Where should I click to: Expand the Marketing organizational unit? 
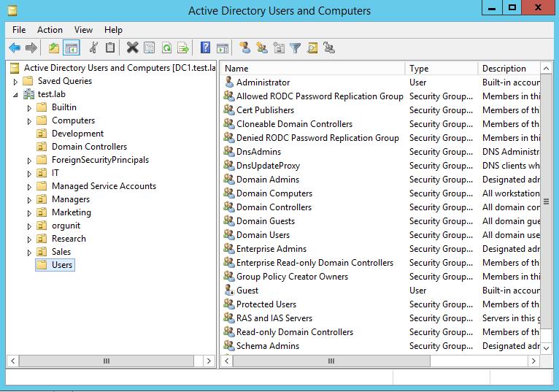pos(29,213)
